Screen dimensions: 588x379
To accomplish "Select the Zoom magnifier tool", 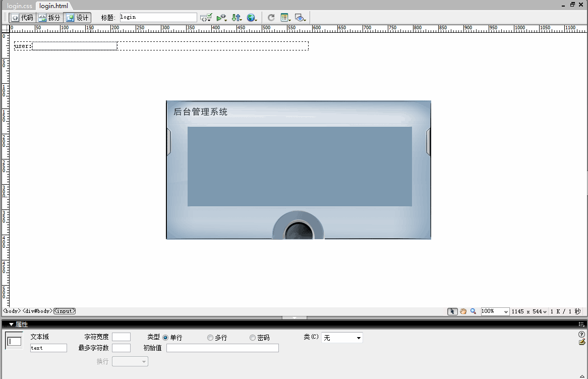I will click(x=473, y=311).
